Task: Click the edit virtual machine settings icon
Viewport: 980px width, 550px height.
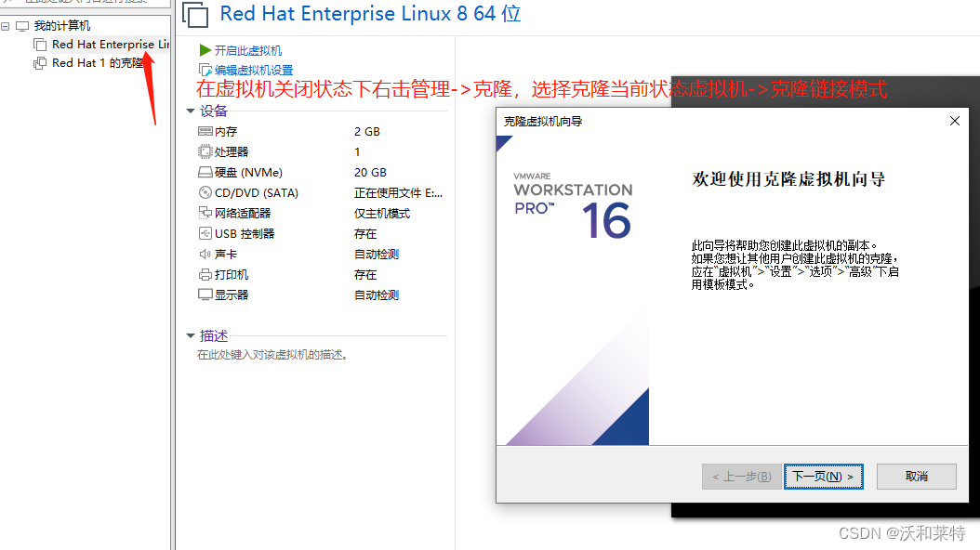Action: tap(205, 70)
